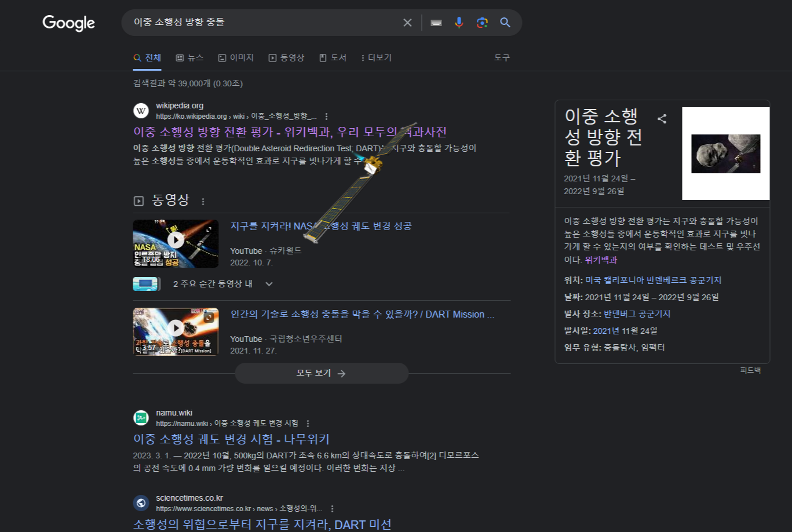Image resolution: width=792 pixels, height=532 pixels.
Task: Click the sciencetimes.co.kr site name
Action: point(189,498)
